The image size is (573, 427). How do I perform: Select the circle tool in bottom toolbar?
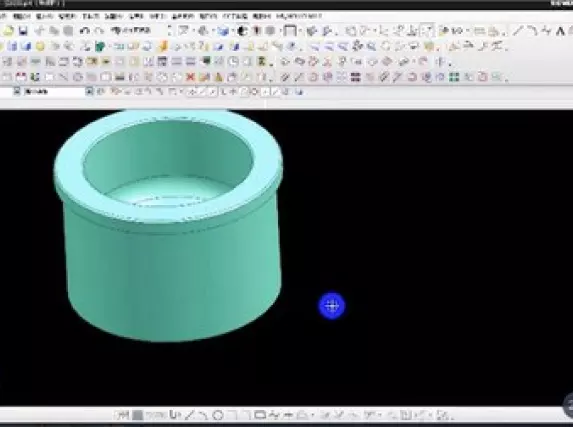point(218,415)
